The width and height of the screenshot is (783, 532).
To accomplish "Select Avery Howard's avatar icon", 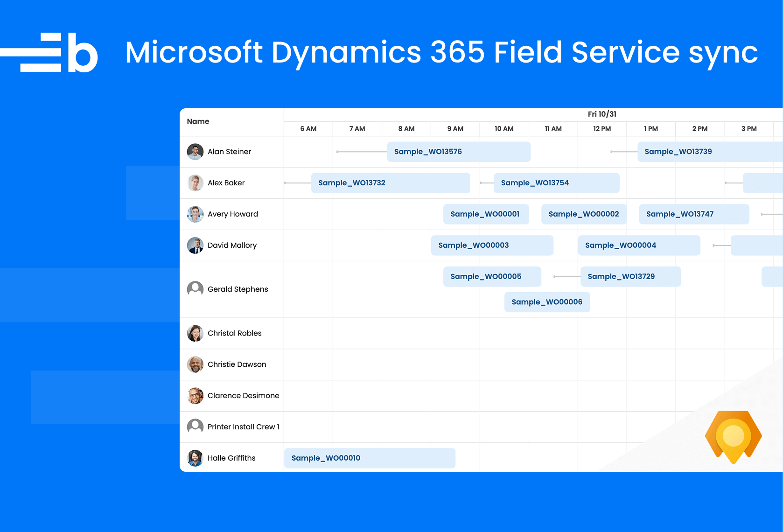I will pos(195,214).
